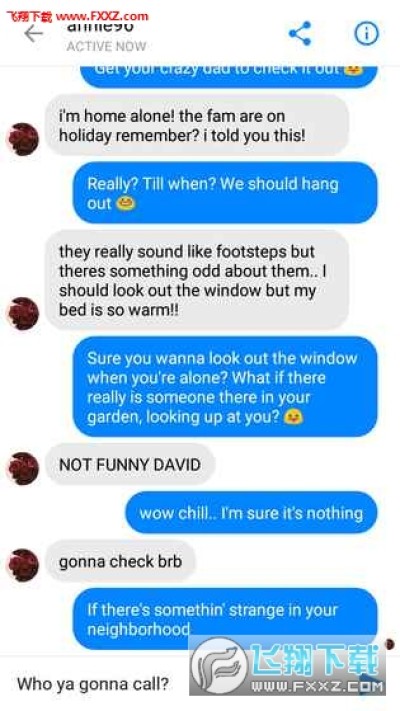Tap avatar next to "gonna check brb"
Image resolution: width=400 pixels, height=711 pixels.
[23, 565]
